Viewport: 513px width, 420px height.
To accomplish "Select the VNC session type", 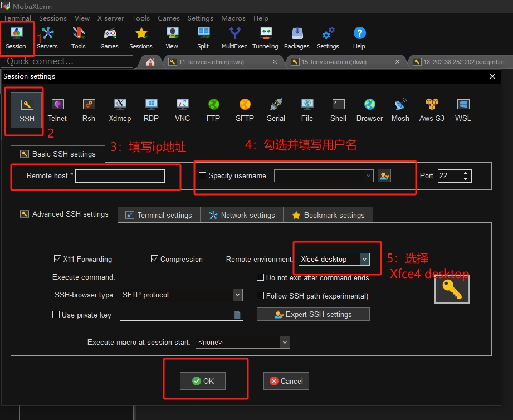I will pyautogui.click(x=182, y=110).
